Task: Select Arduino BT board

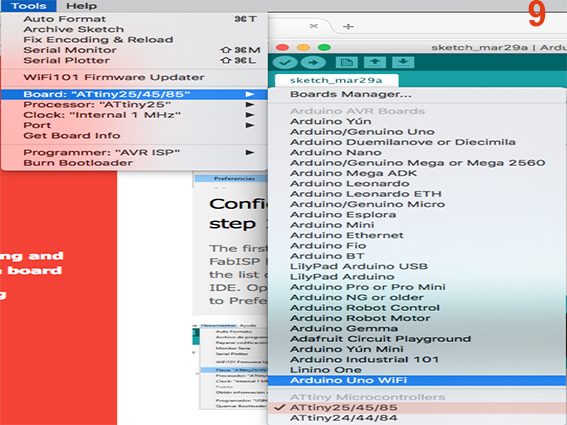Action: pos(417,256)
